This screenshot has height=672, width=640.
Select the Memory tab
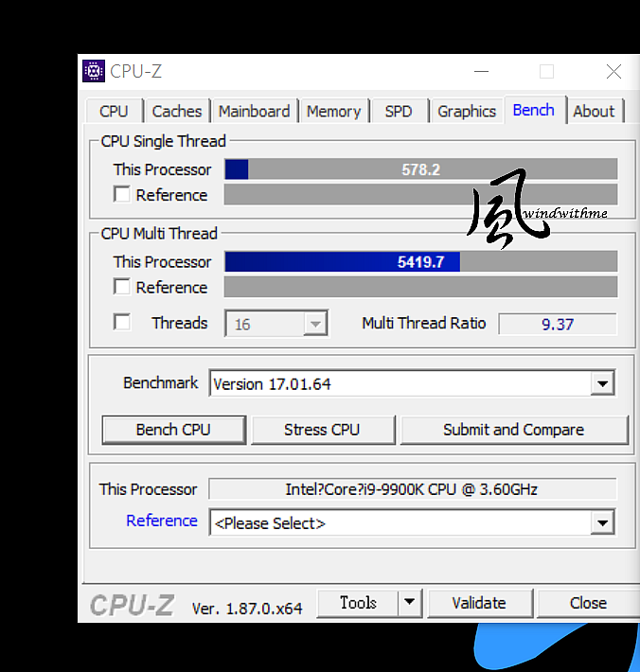coord(334,112)
